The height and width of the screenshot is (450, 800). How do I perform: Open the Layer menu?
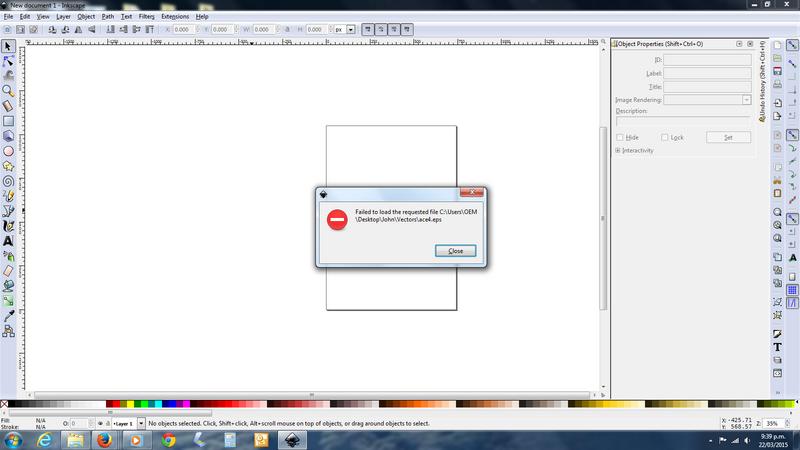pos(63,16)
